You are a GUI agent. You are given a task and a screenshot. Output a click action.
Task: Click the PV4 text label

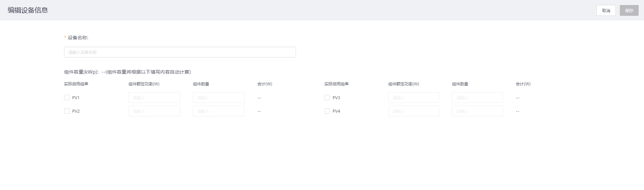[x=336, y=111]
